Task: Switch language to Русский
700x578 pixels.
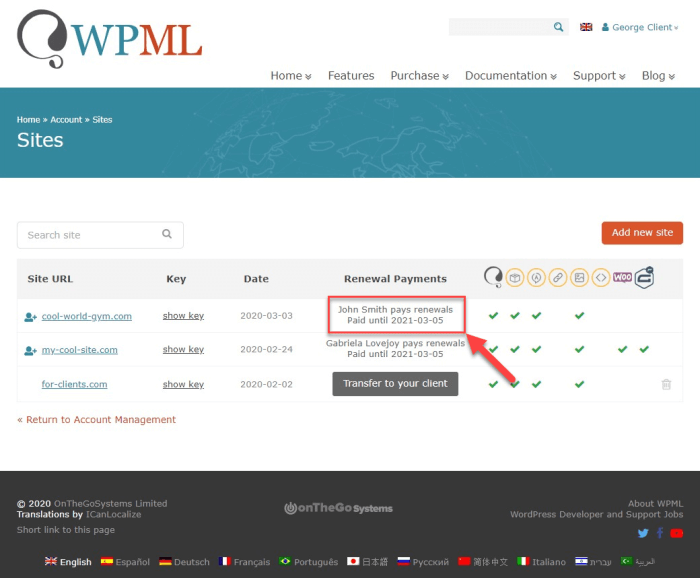Action: coord(423,561)
